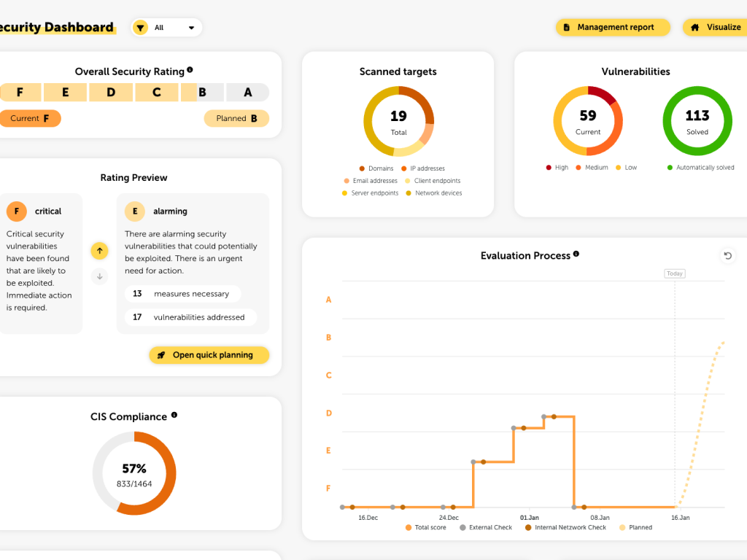Toggle IP addresses legend item
This screenshot has height=560, width=747.
[x=423, y=168]
